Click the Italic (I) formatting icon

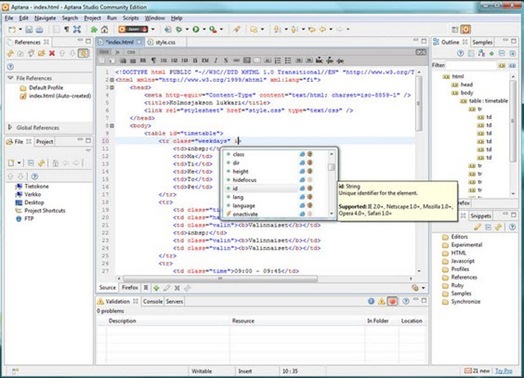(216, 60)
